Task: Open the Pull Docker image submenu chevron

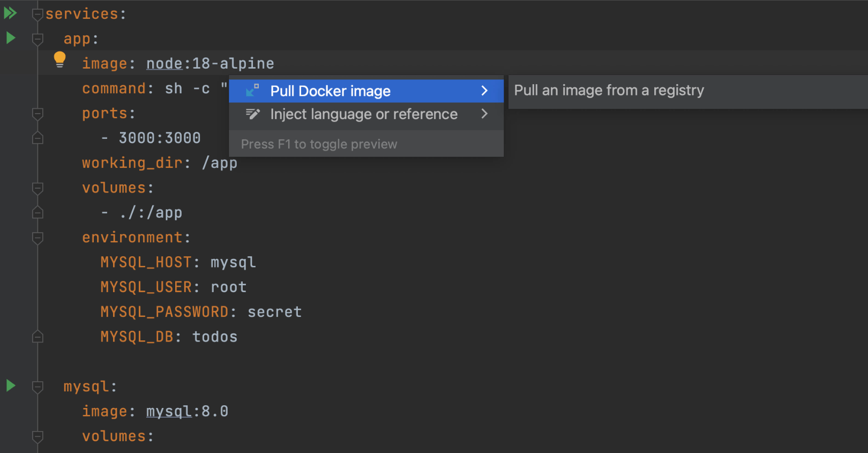Action: coord(484,91)
